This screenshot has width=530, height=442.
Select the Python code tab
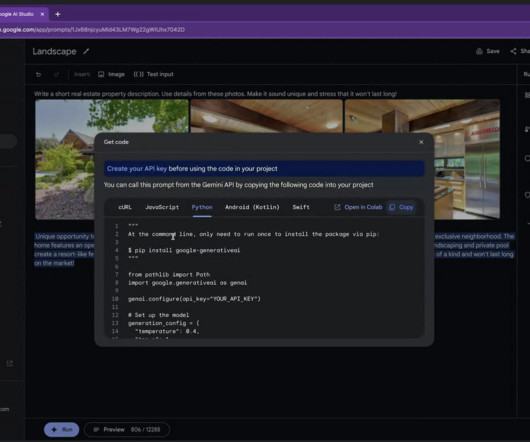click(x=202, y=207)
